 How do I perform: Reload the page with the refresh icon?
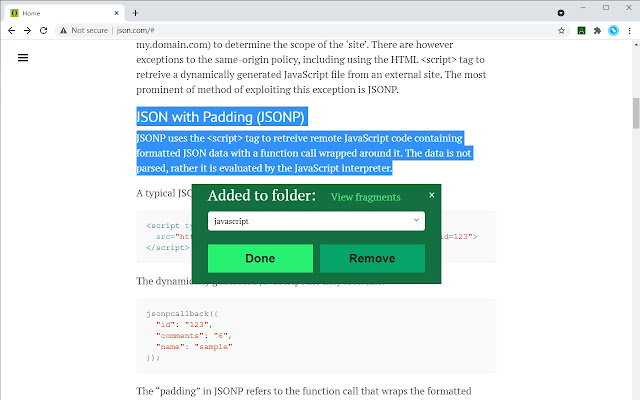pyautogui.click(x=43, y=31)
